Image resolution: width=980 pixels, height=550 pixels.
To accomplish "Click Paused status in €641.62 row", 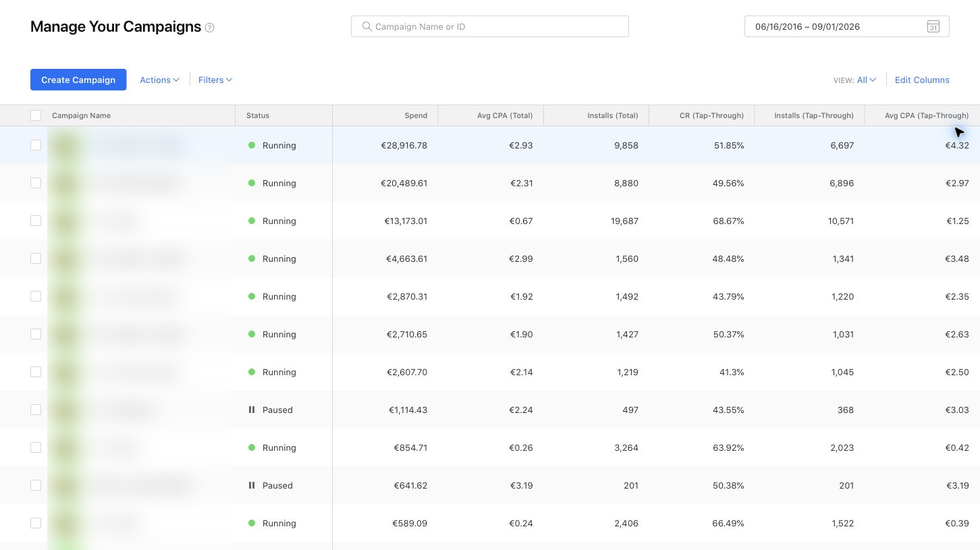I will tap(277, 485).
